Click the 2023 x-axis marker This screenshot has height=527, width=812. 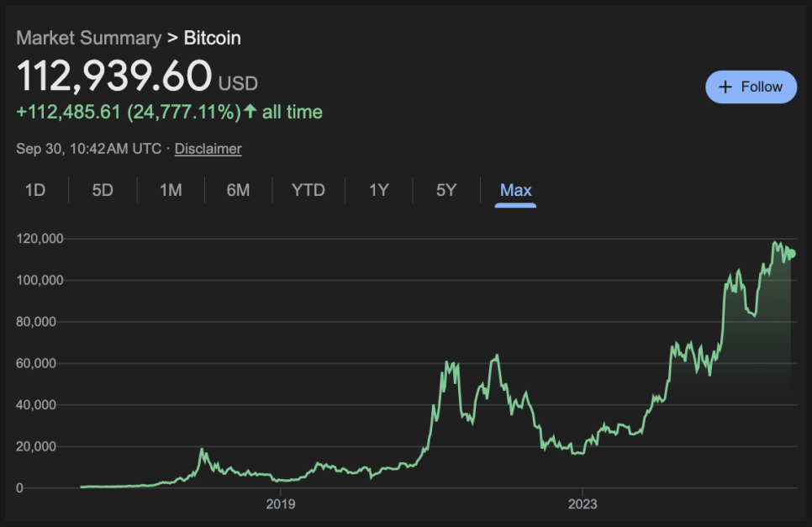(583, 503)
